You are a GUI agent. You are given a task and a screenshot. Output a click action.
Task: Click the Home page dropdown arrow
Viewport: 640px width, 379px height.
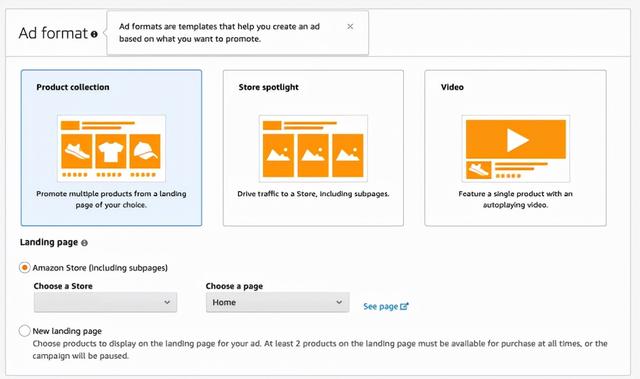(339, 302)
